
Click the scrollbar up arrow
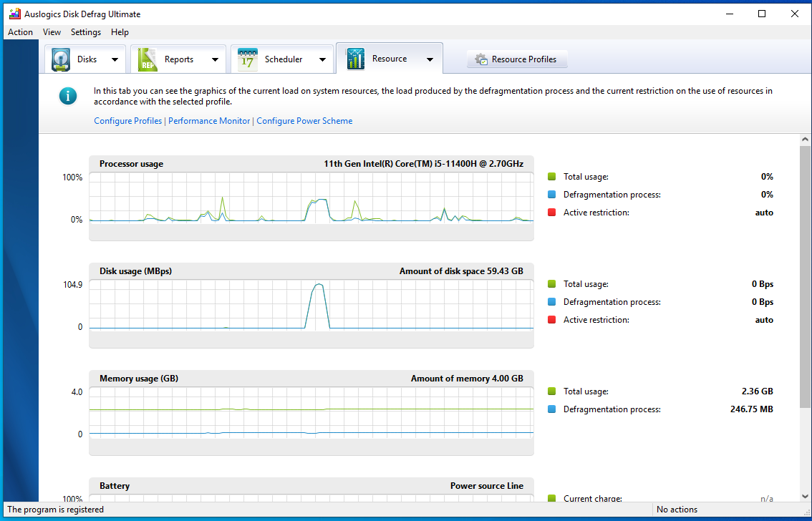coord(805,139)
